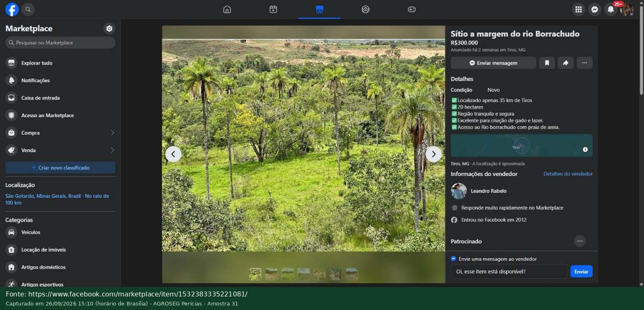The image size is (644, 310).
Task: Open the Facebook home logo
Action: point(12,9)
